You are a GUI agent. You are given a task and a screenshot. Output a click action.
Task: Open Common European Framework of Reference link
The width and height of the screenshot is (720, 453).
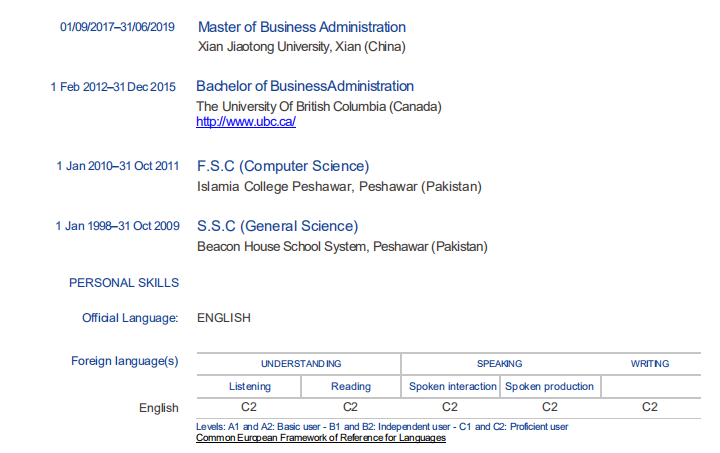[x=321, y=438]
